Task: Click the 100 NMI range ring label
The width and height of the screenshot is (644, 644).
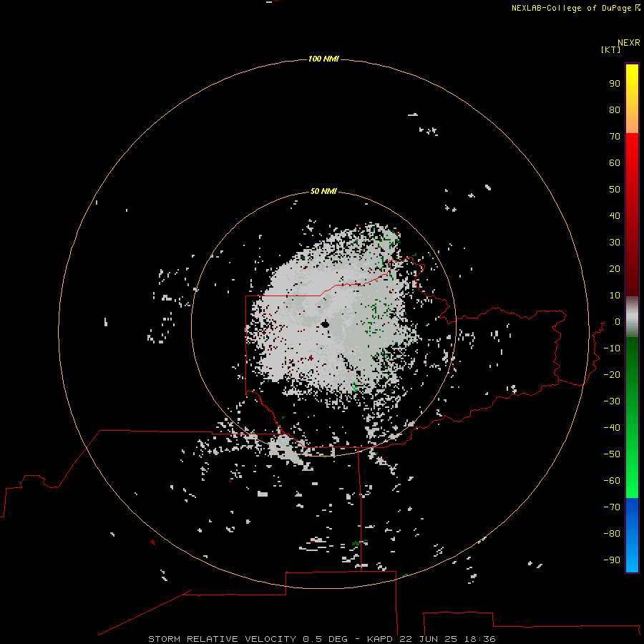Action: click(x=323, y=59)
